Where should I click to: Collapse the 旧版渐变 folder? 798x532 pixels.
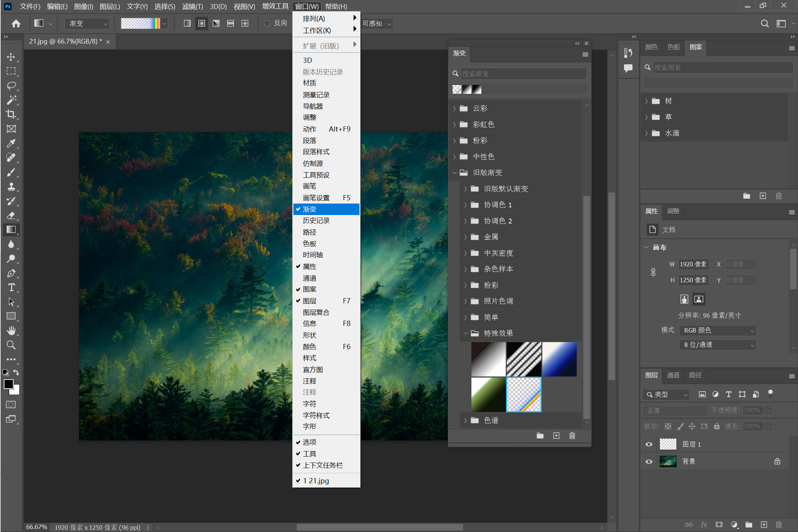click(x=454, y=173)
